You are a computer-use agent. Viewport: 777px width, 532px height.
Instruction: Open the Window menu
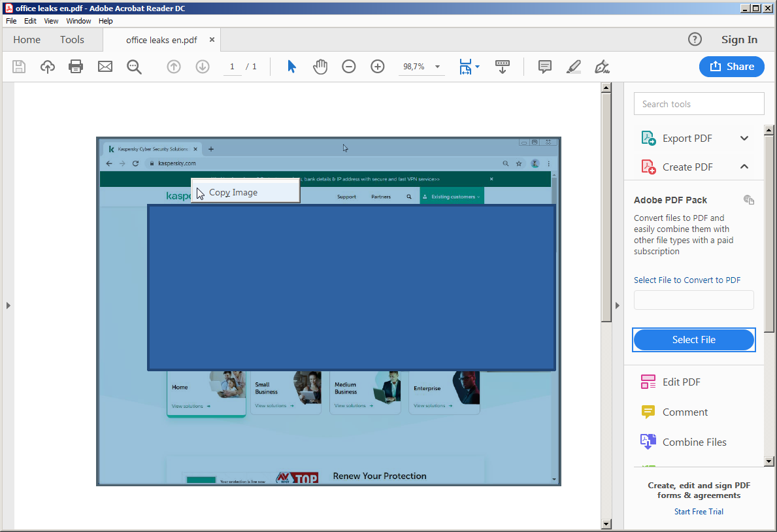(78, 21)
